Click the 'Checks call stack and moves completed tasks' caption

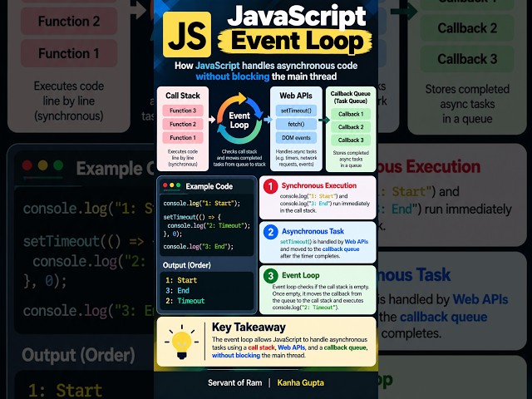click(239, 158)
